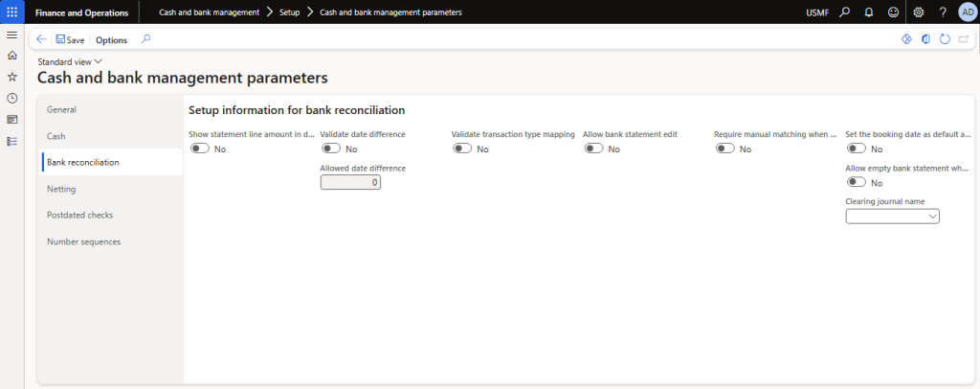Enable Allow bank statement edit toggle
The height and width of the screenshot is (389, 980).
594,149
